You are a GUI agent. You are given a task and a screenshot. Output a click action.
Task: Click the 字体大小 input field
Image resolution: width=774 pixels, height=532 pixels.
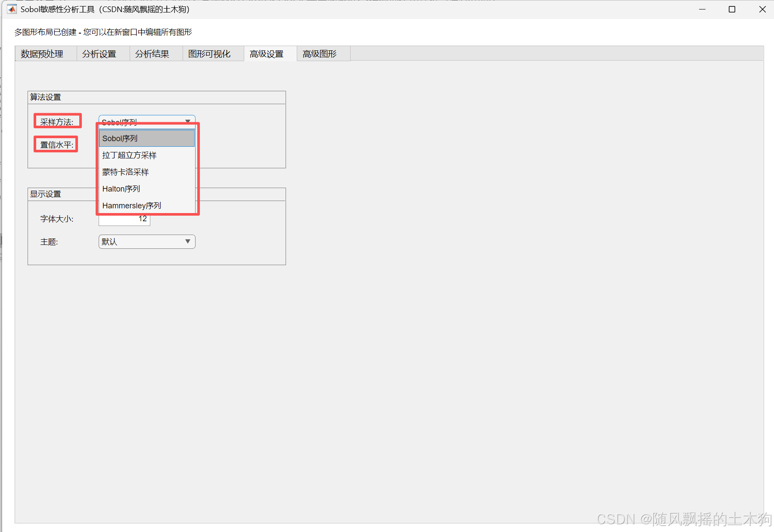124,220
